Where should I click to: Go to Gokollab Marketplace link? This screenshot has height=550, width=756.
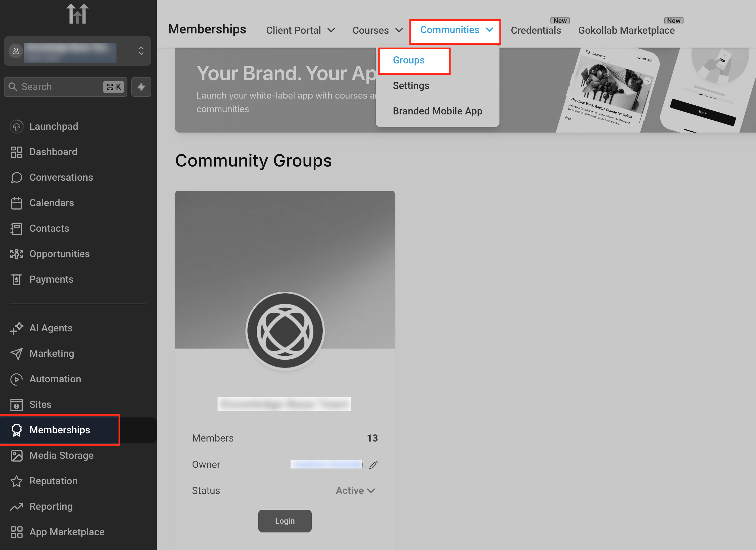[x=626, y=30]
